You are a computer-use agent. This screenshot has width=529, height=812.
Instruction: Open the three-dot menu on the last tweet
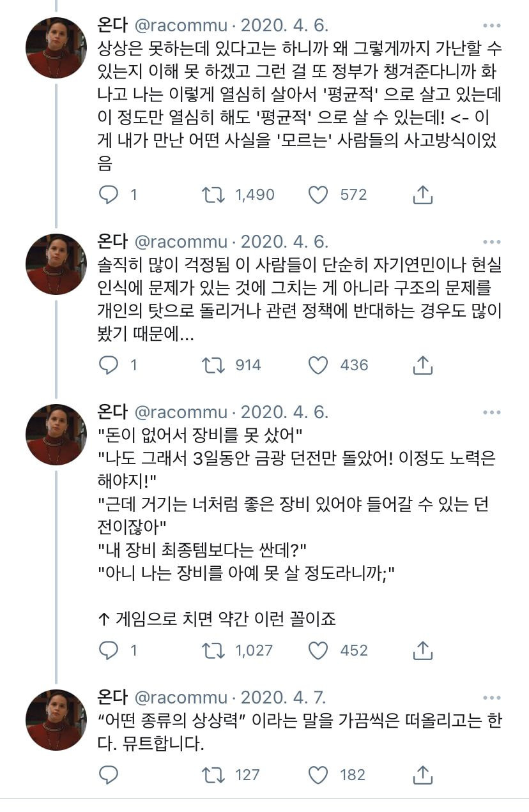point(491,699)
